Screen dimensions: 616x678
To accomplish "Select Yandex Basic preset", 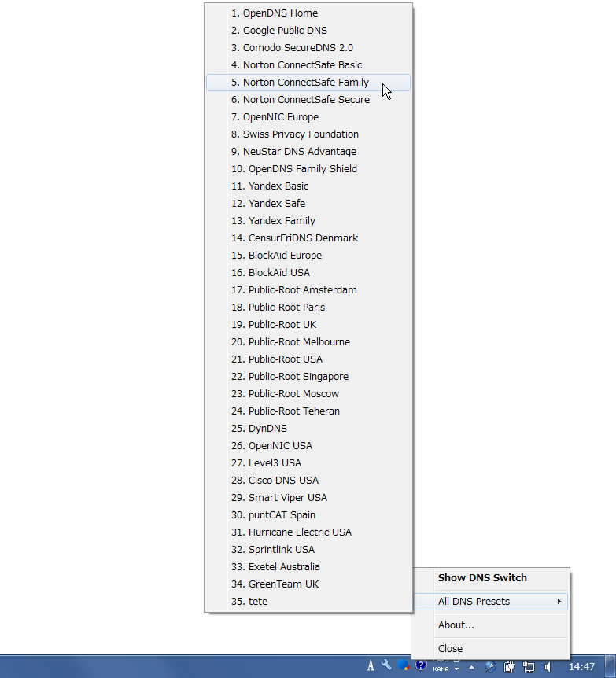I will click(308, 186).
